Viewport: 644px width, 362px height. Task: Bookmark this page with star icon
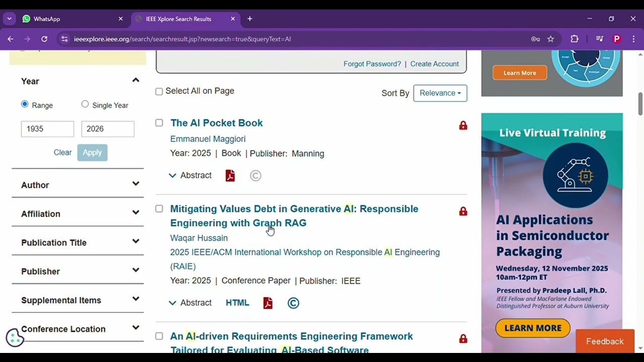[550, 39]
